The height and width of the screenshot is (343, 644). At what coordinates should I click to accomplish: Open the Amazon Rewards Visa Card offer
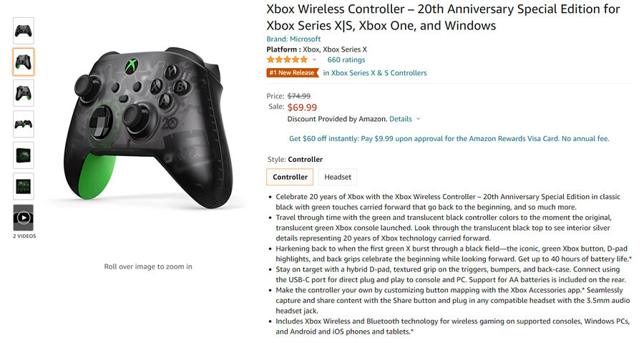pyautogui.click(x=449, y=139)
